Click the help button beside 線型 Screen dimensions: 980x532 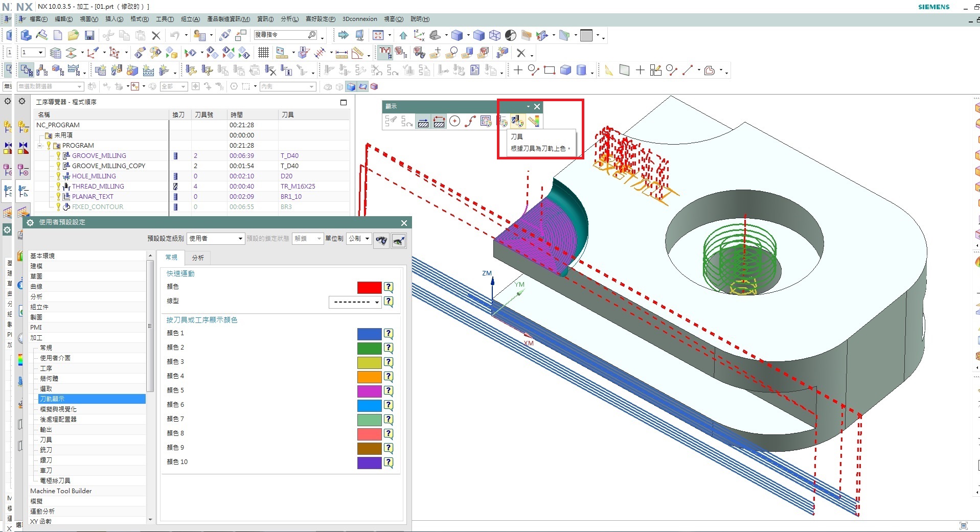point(389,302)
